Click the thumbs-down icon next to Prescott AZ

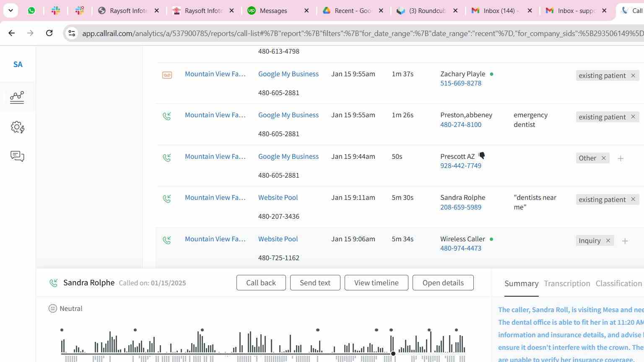tap(482, 156)
